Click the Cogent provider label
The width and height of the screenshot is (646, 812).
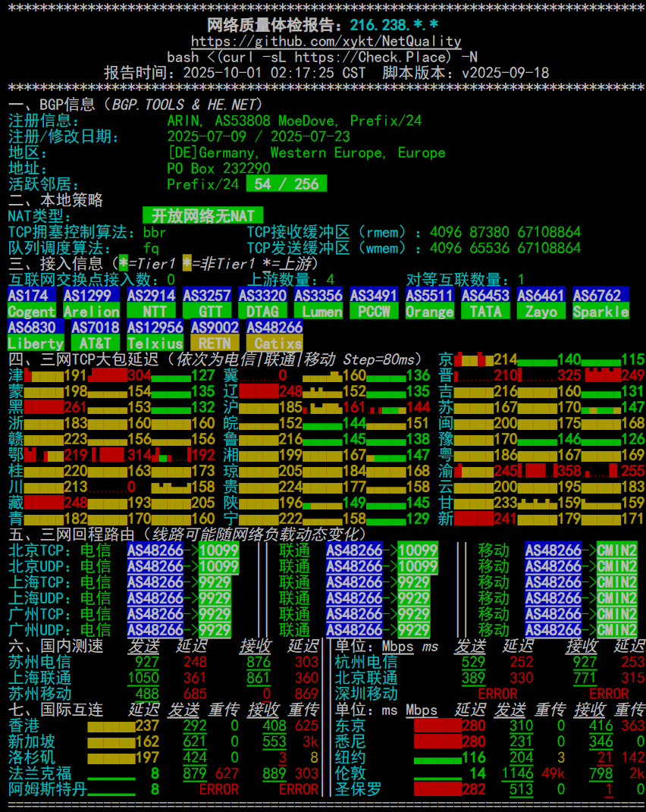32,312
